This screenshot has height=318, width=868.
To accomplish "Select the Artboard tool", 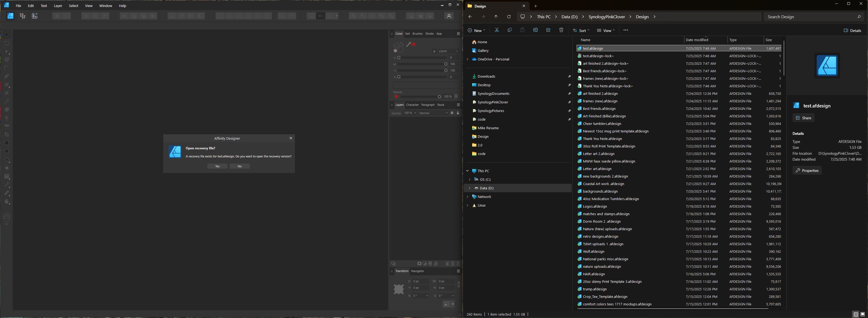I will pos(7,43).
